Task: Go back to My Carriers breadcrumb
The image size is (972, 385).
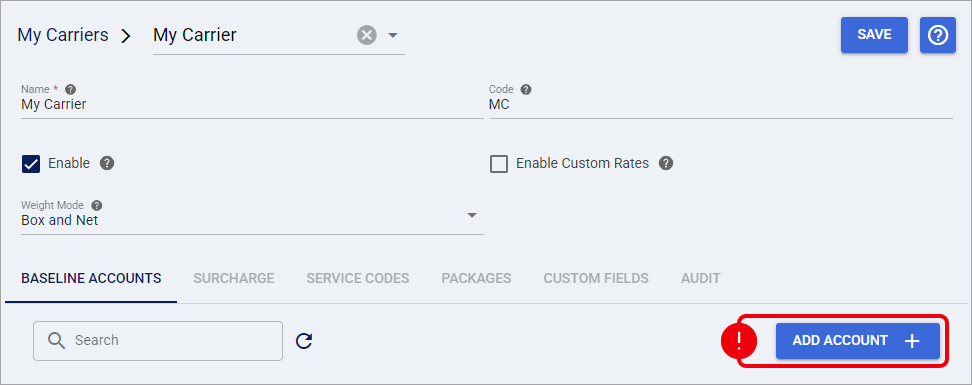Action: [63, 35]
